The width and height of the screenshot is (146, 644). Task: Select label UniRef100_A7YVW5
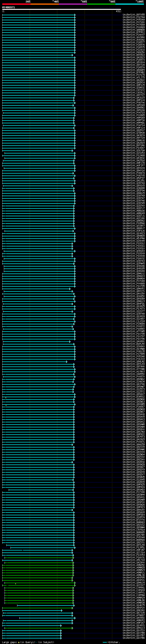(134, 331)
